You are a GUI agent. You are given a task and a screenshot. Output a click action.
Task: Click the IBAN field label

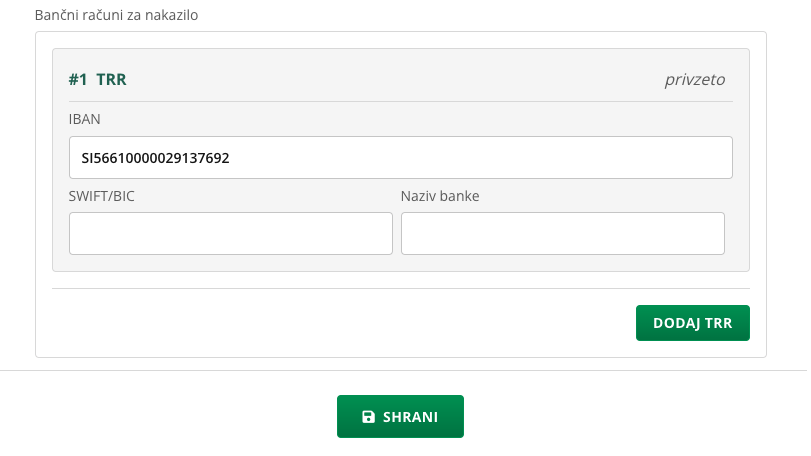[84, 119]
